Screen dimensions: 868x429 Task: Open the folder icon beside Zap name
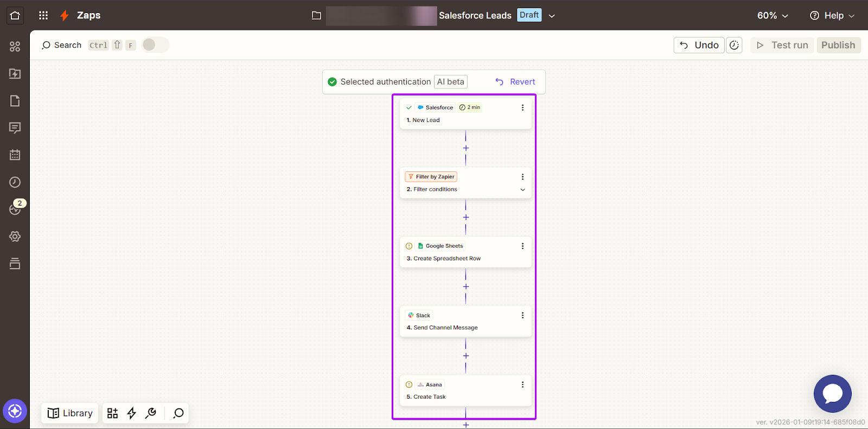point(316,15)
